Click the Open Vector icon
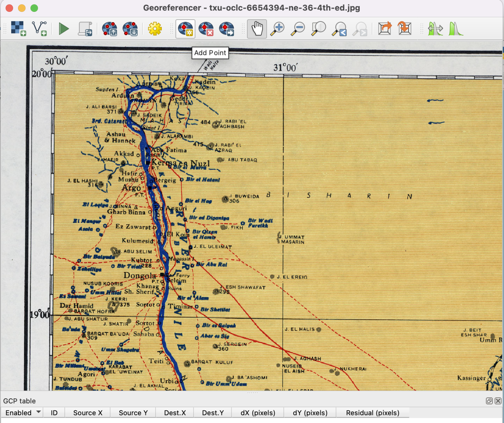The image size is (504, 423). (x=39, y=29)
